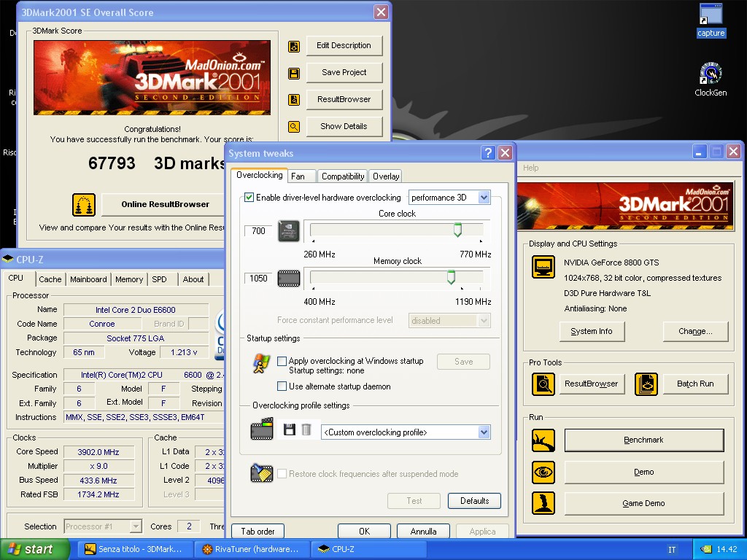
Task: Click the Defaults button in System tweaks
Action: [474, 500]
